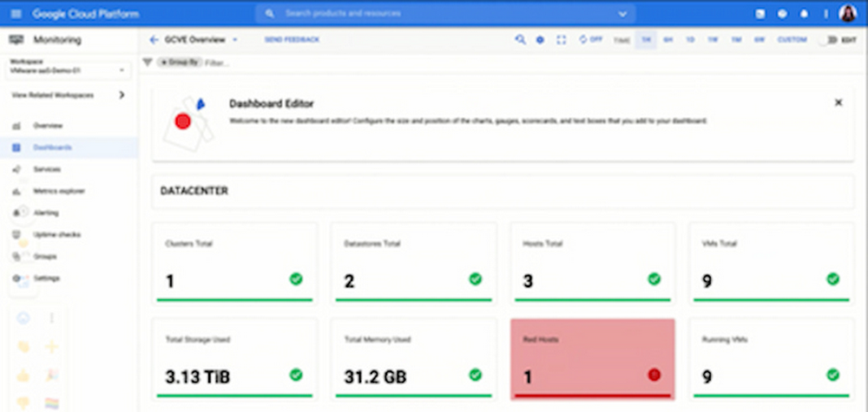Viewport: 868px width, 412px height.
Task: Toggle auto refresh OFF button
Action: pos(590,40)
